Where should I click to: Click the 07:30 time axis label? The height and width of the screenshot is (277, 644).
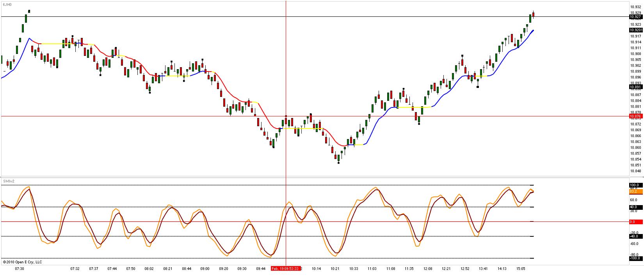tap(20, 269)
